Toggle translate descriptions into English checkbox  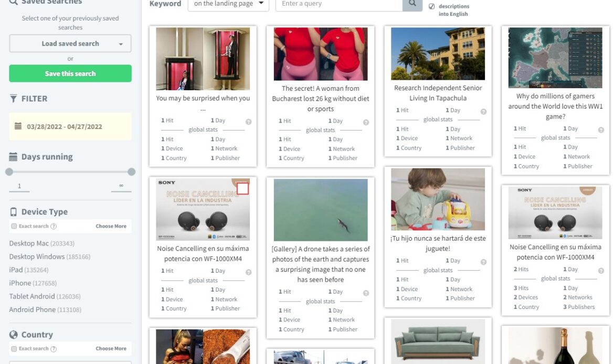(x=431, y=6)
